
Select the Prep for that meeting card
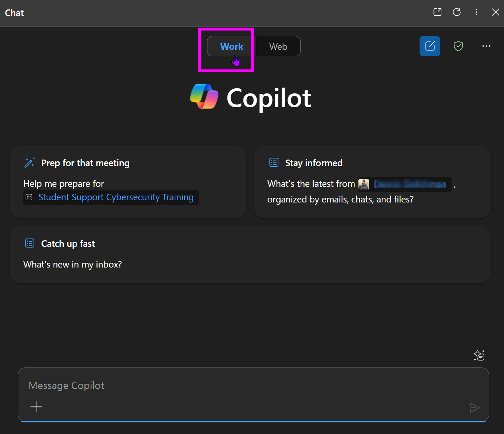(128, 182)
